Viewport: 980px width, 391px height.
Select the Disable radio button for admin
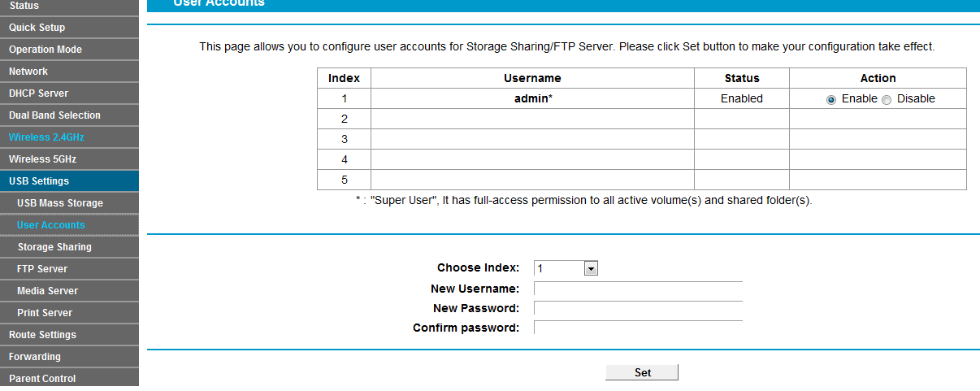tap(887, 99)
